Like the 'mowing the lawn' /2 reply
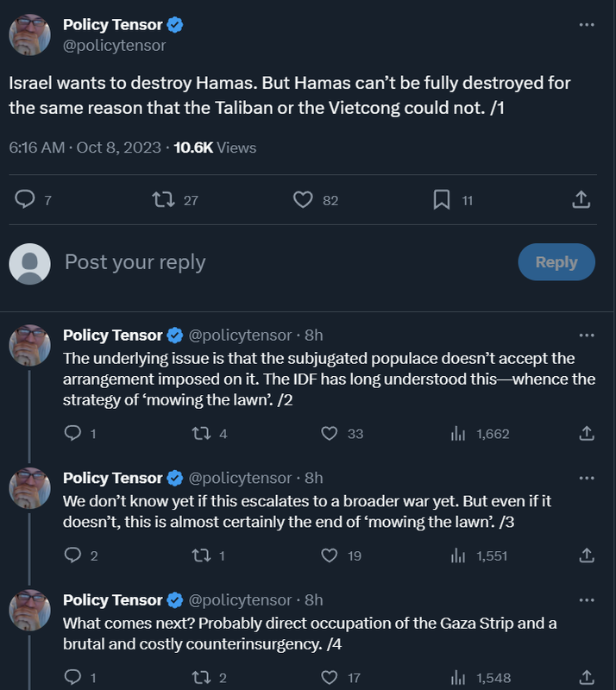Image resolution: width=616 pixels, height=690 pixels. tap(329, 434)
